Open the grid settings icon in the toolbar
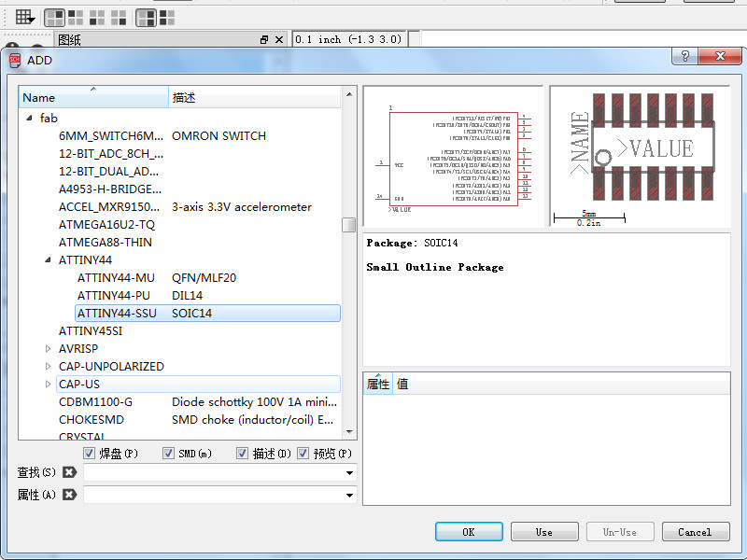This screenshot has height=560, width=747. point(24,18)
